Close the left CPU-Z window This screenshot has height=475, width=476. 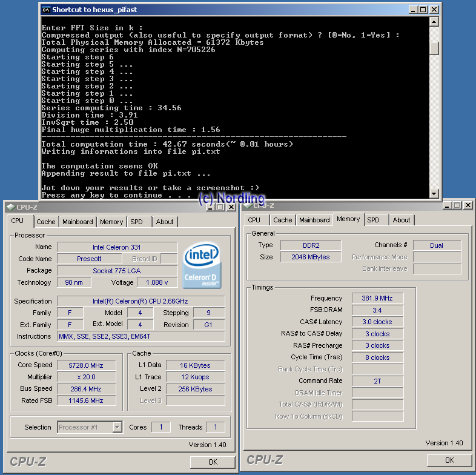point(231,207)
